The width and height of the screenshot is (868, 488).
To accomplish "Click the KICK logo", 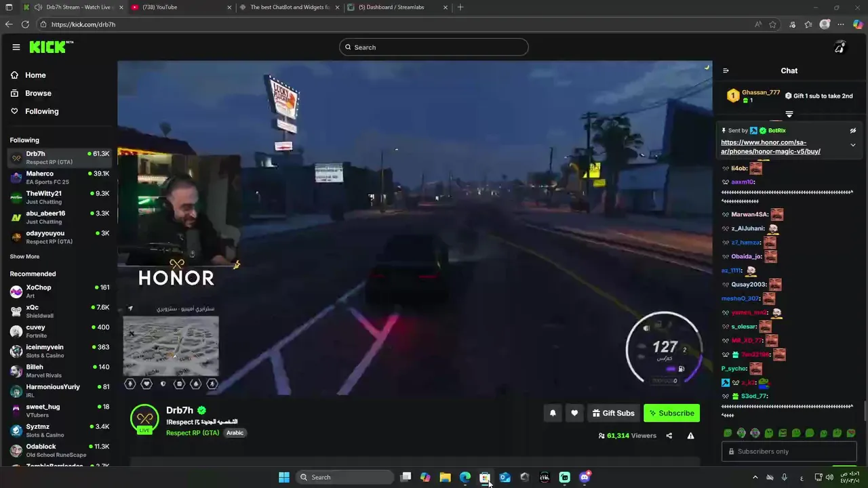I will (51, 47).
